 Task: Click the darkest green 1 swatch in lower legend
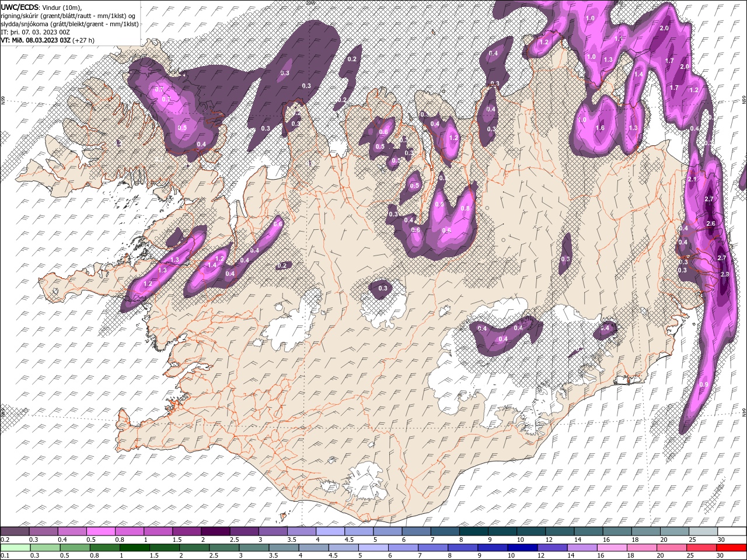click(134, 548)
